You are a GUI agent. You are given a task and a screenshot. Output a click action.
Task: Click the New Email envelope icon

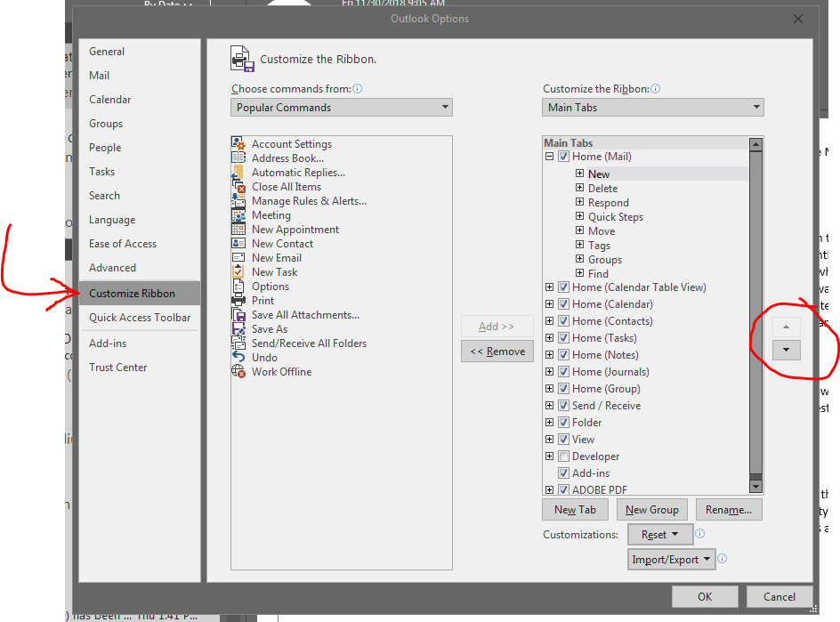(x=238, y=257)
